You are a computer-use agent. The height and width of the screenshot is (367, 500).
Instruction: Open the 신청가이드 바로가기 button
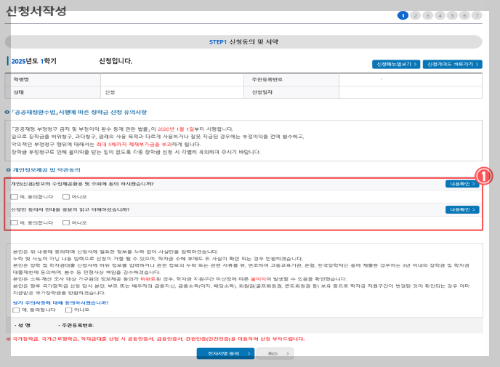coord(452,64)
